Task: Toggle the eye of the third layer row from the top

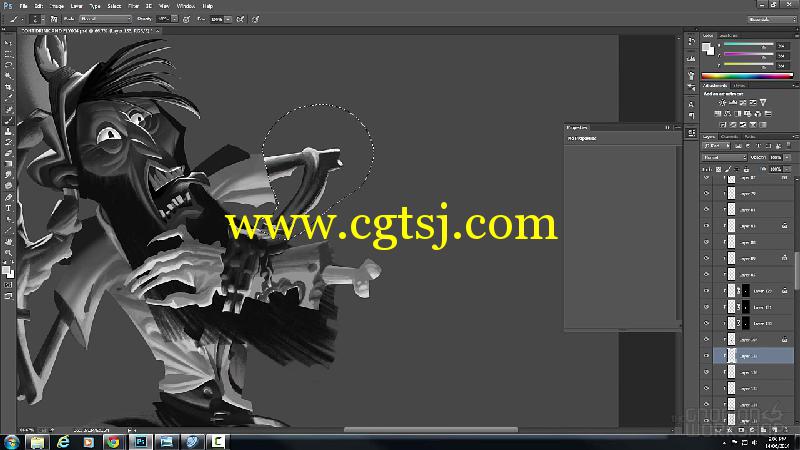Action: point(707,210)
